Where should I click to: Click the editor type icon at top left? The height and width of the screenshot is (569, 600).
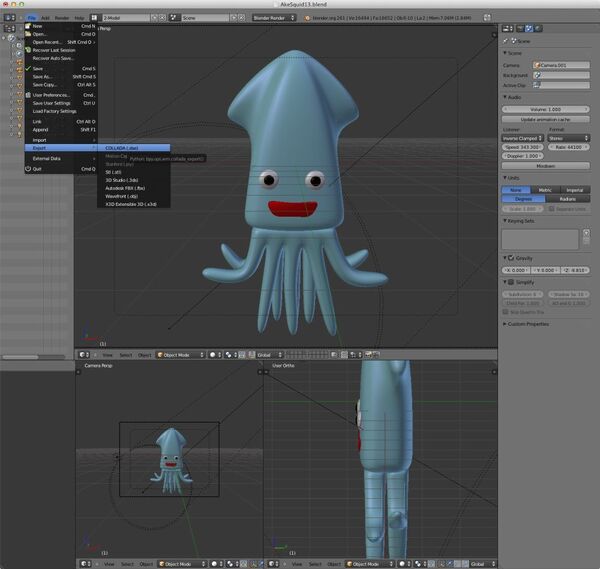tap(9, 17)
